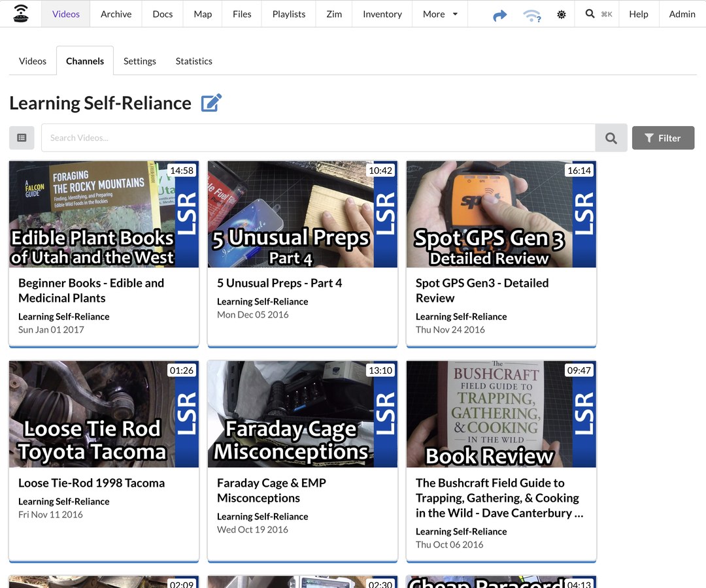Open the Filter button
This screenshot has height=588, width=706.
(663, 138)
